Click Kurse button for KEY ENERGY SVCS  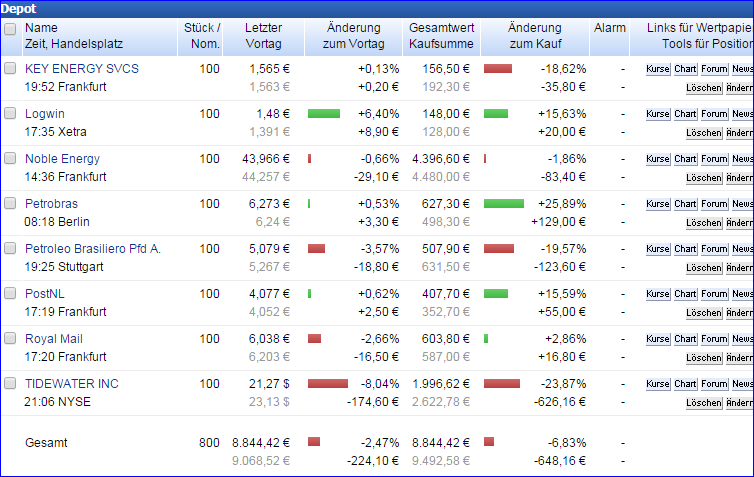point(658,69)
